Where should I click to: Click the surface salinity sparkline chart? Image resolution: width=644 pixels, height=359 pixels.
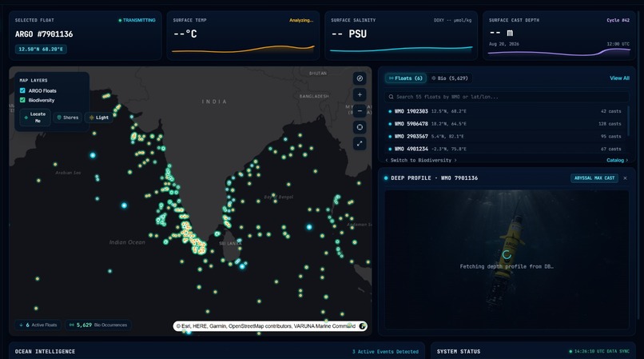401,50
